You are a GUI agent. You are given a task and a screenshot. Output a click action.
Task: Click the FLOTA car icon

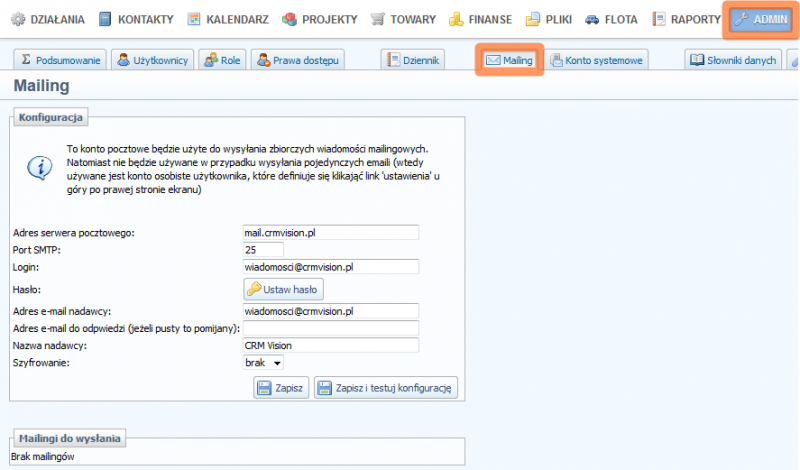[x=592, y=19]
